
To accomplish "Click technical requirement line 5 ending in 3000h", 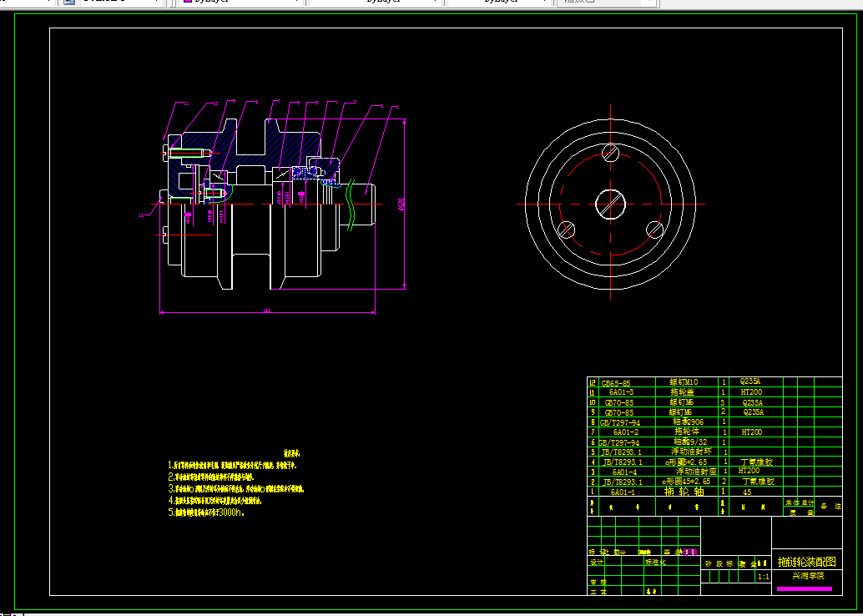I will click(206, 512).
